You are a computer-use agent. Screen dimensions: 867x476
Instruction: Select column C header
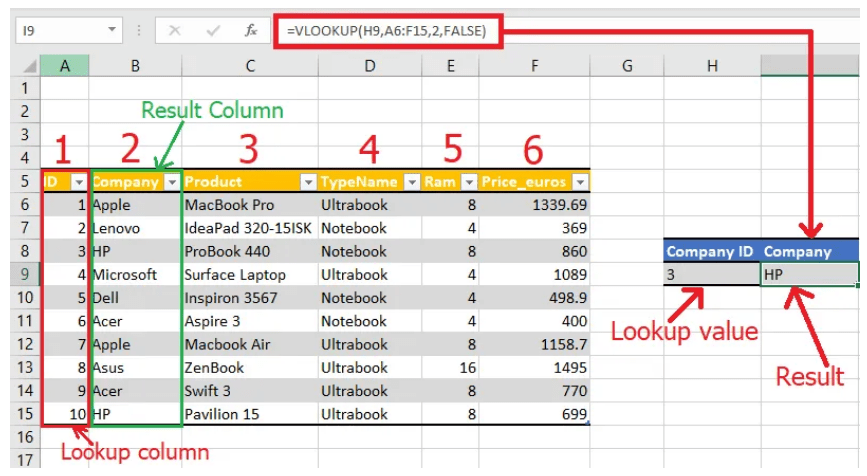click(250, 66)
